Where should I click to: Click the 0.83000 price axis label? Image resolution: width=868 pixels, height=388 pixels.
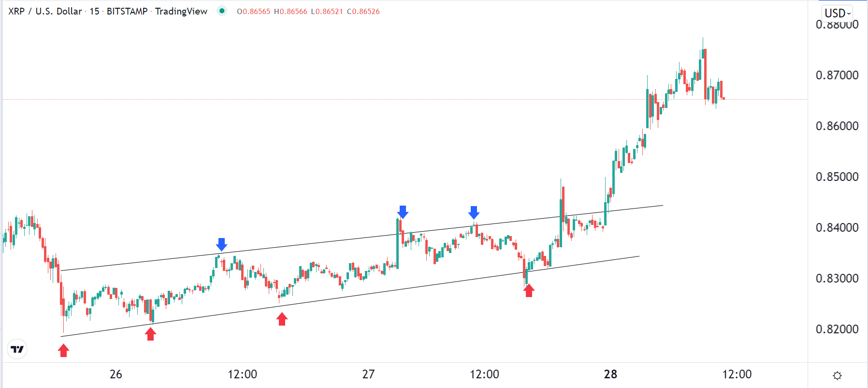pos(837,278)
